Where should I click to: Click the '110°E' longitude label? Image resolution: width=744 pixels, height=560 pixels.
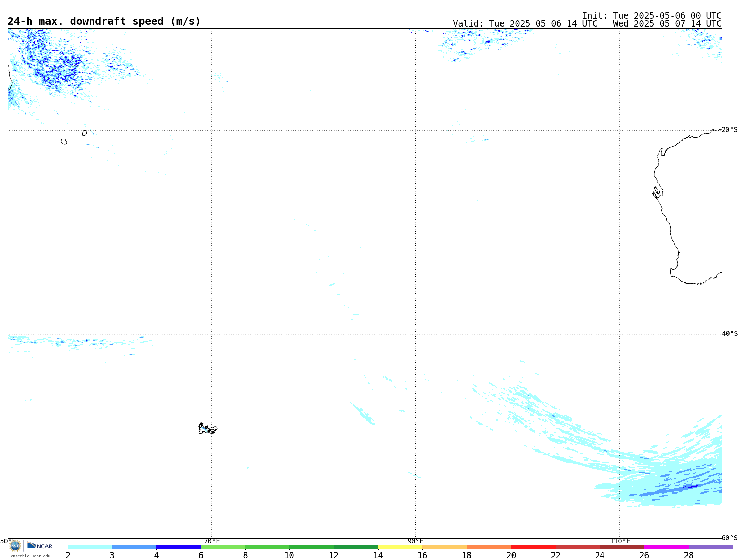[x=620, y=541]
